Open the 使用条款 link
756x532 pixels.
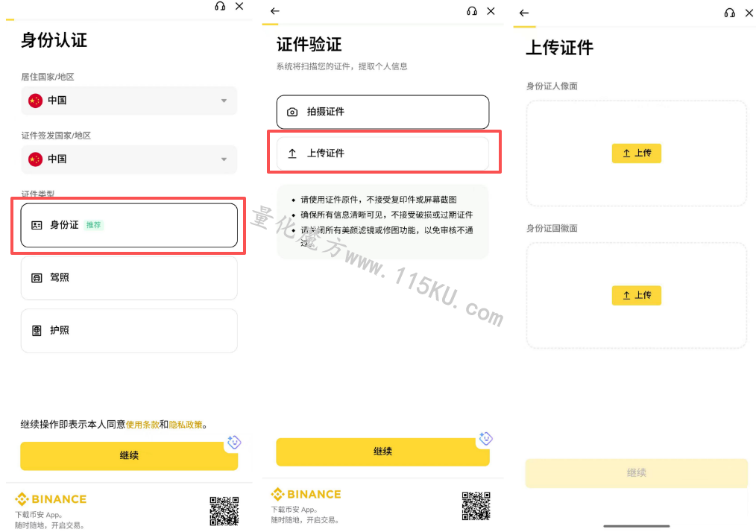(142, 425)
